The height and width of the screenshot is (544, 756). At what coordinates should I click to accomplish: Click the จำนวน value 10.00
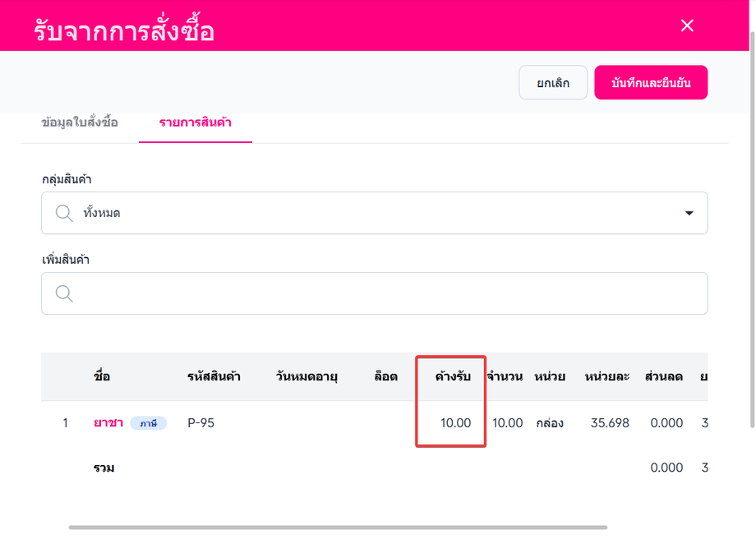point(507,423)
